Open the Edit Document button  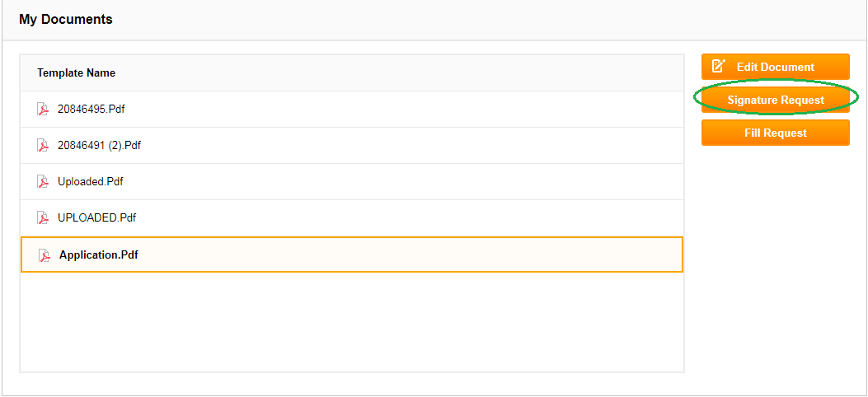tap(775, 67)
